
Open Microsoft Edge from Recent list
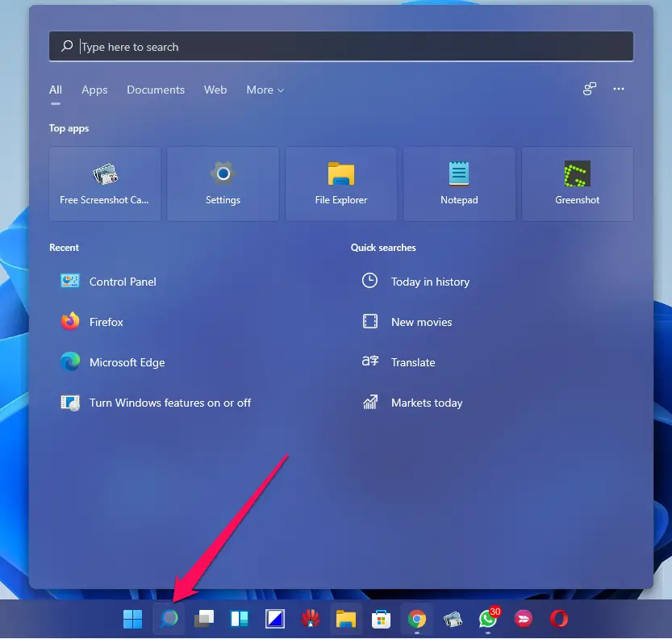[x=112, y=362]
